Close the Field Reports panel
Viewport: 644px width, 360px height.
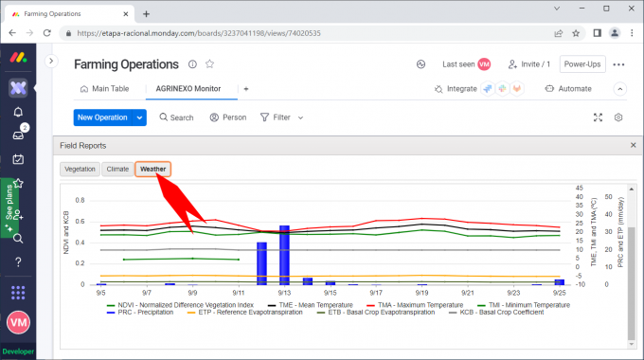tap(634, 145)
